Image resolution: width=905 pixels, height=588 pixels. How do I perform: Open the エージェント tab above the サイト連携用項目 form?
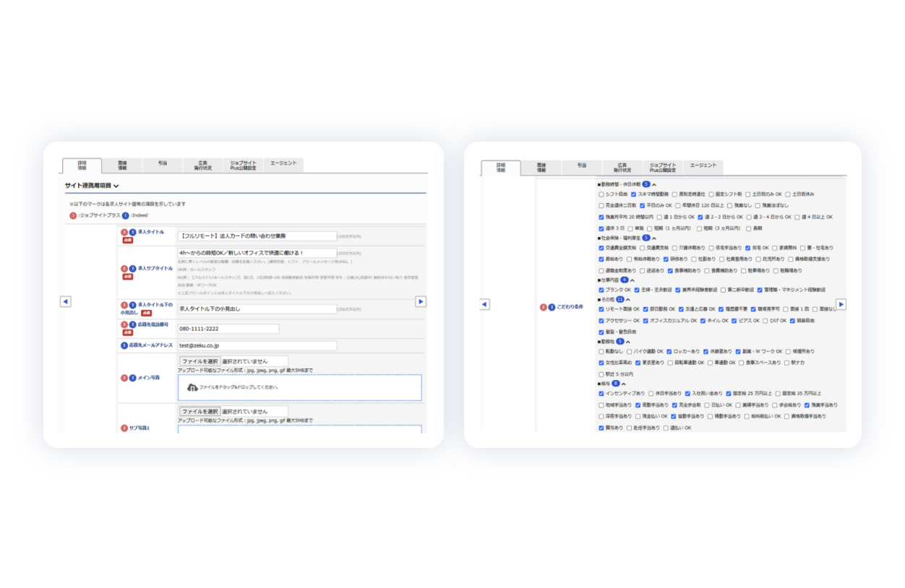click(x=283, y=164)
